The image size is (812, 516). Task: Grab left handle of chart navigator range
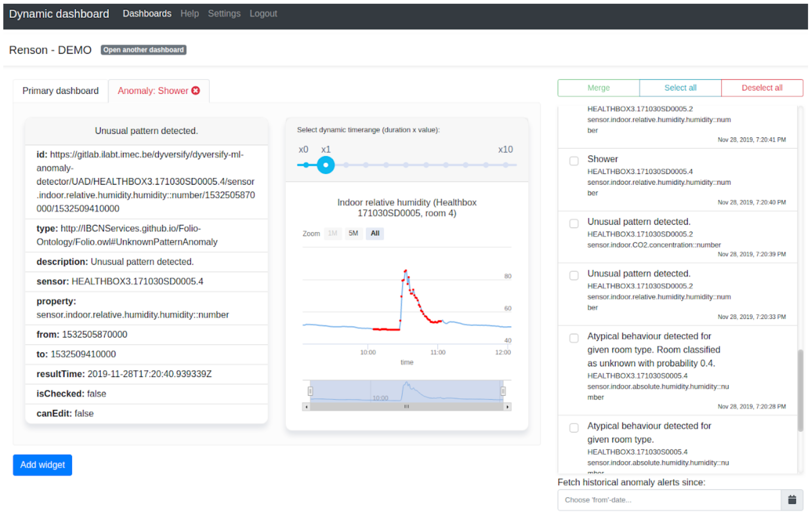(x=310, y=391)
